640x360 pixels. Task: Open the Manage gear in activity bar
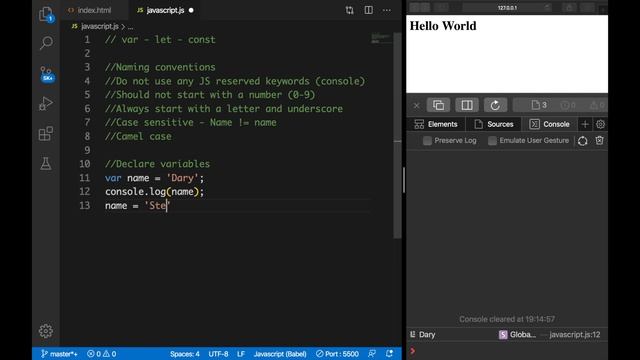[46, 331]
